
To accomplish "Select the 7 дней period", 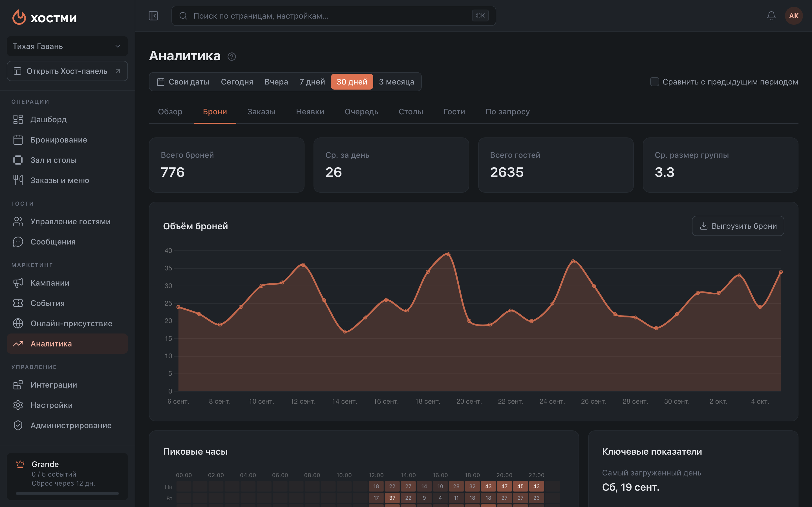I will [312, 82].
